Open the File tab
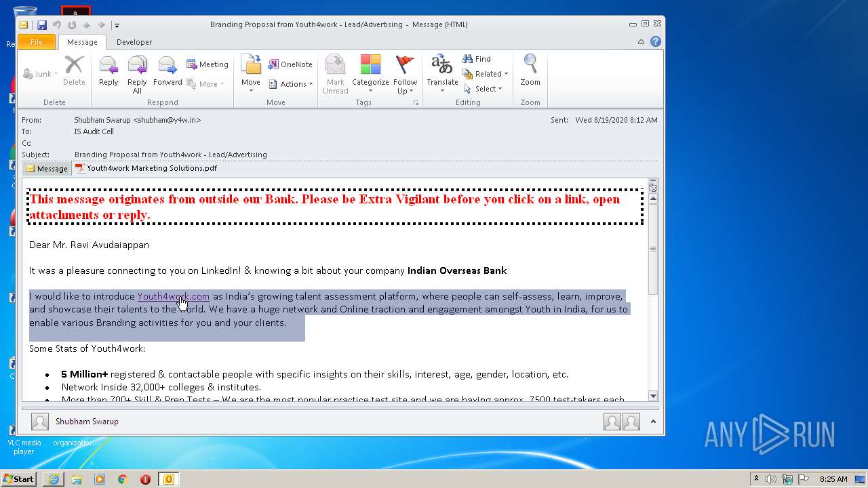Screen dimensions: 868x488 point(37,42)
